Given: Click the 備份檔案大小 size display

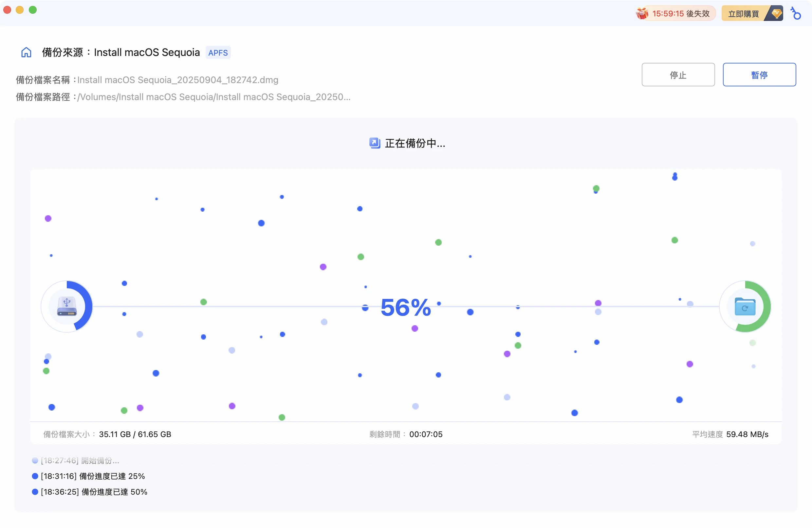Looking at the screenshot, I should click(x=107, y=434).
